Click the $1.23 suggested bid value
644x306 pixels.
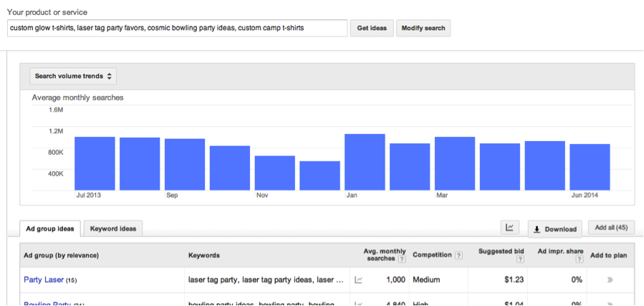pos(514,279)
